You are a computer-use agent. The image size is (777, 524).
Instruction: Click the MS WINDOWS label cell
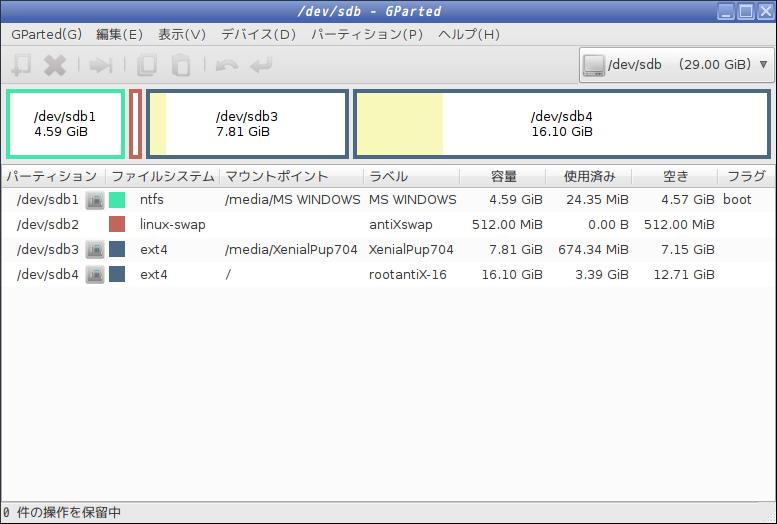[412, 200]
